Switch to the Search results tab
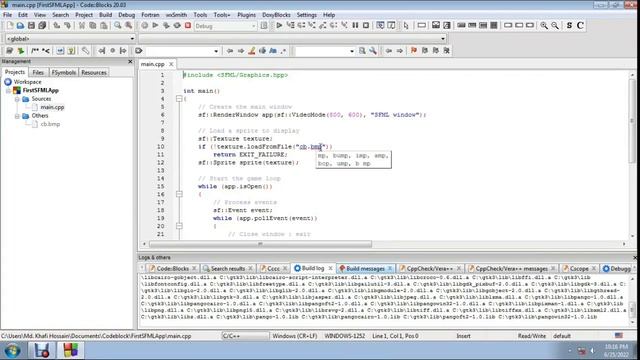This screenshot has height=360, width=640. (228, 269)
